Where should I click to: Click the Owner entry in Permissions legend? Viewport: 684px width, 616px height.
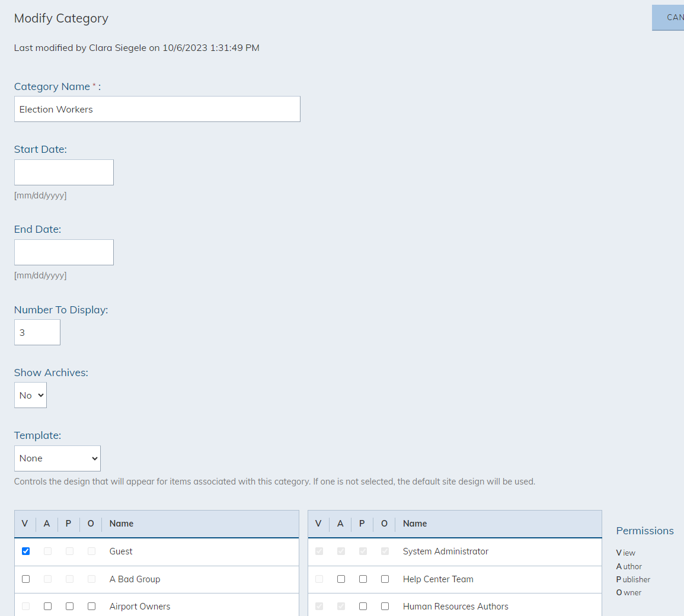629,592
